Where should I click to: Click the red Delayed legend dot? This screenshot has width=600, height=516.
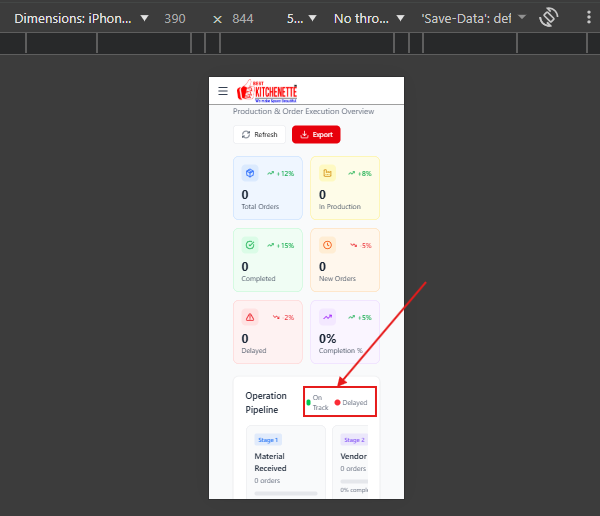(x=338, y=403)
